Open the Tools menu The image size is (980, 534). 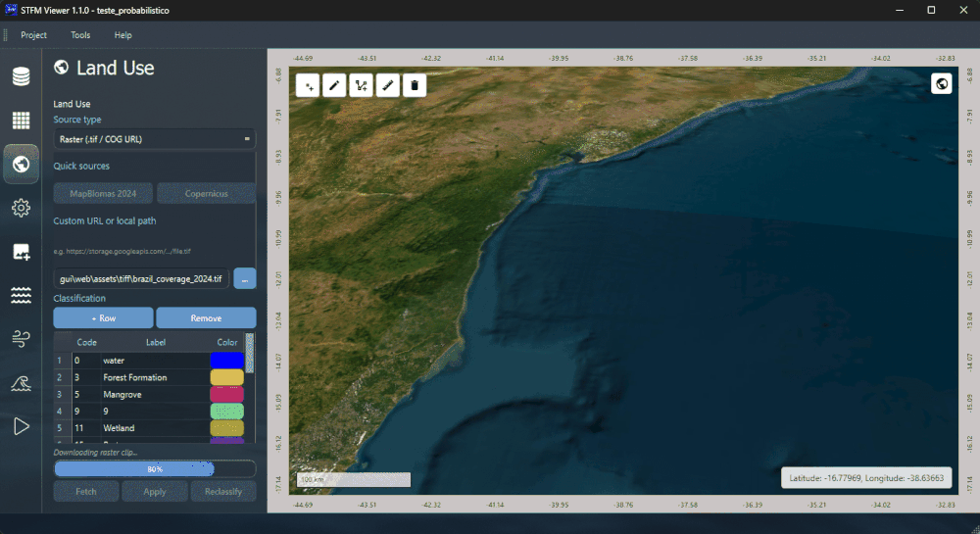(x=80, y=35)
